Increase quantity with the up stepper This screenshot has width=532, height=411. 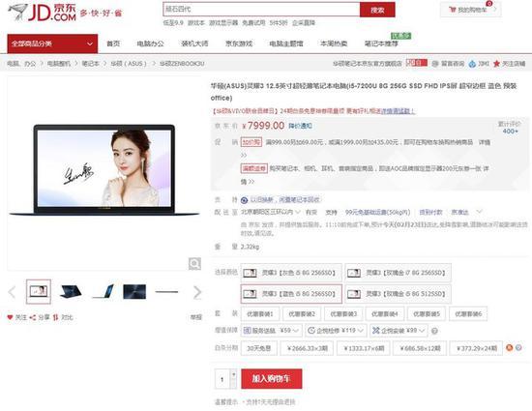(x=233, y=374)
